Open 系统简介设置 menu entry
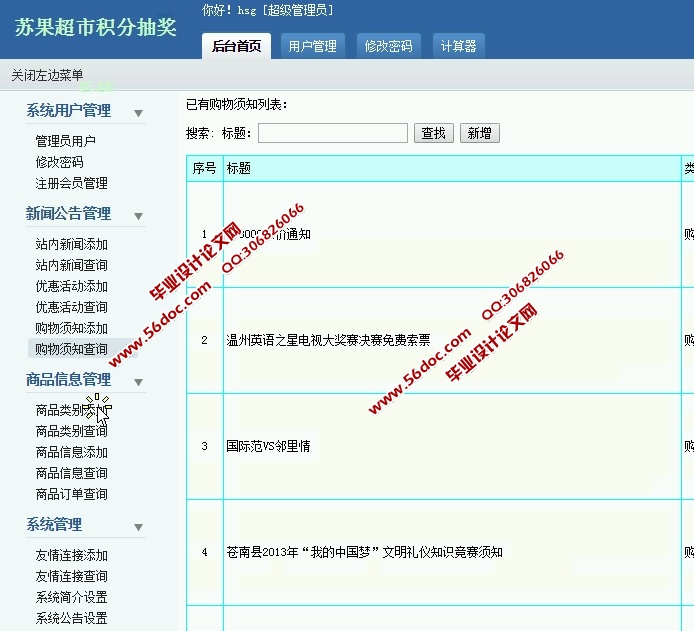 pos(72,597)
